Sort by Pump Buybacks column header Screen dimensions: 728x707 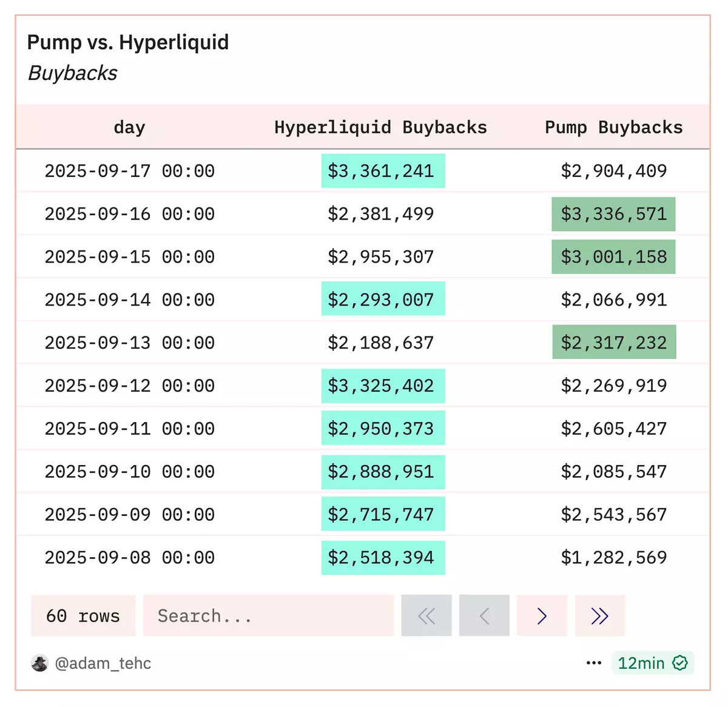click(x=613, y=127)
